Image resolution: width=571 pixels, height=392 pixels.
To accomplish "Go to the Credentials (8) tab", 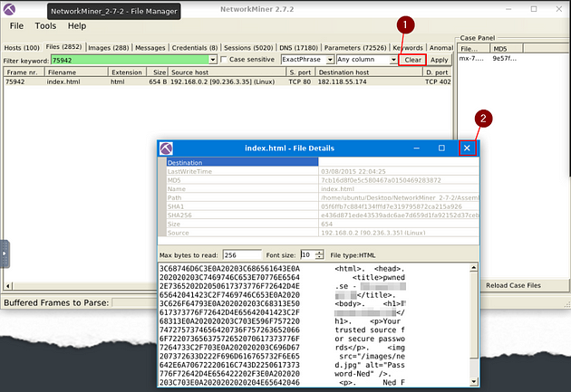I will point(195,48).
